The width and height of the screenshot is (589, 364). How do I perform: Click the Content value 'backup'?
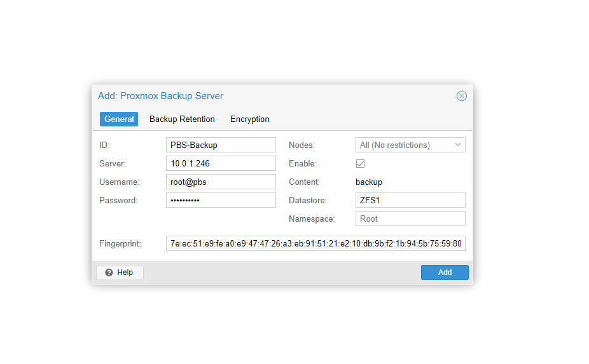369,182
